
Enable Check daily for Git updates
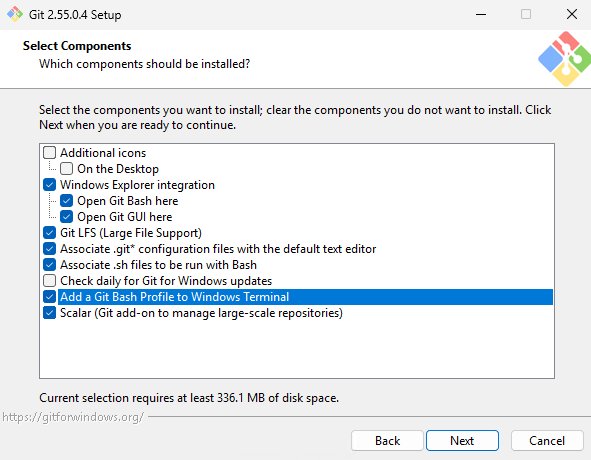coord(49,281)
